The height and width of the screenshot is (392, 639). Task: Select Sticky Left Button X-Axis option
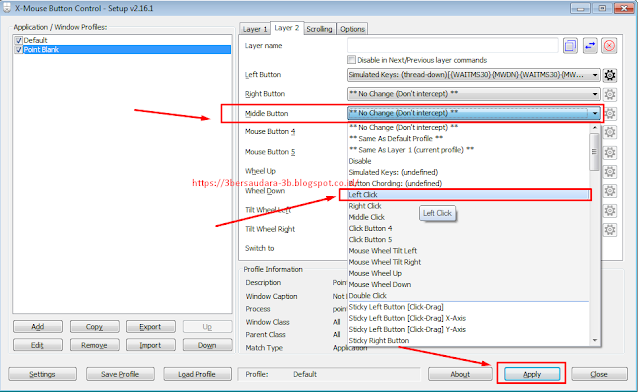tap(468, 318)
